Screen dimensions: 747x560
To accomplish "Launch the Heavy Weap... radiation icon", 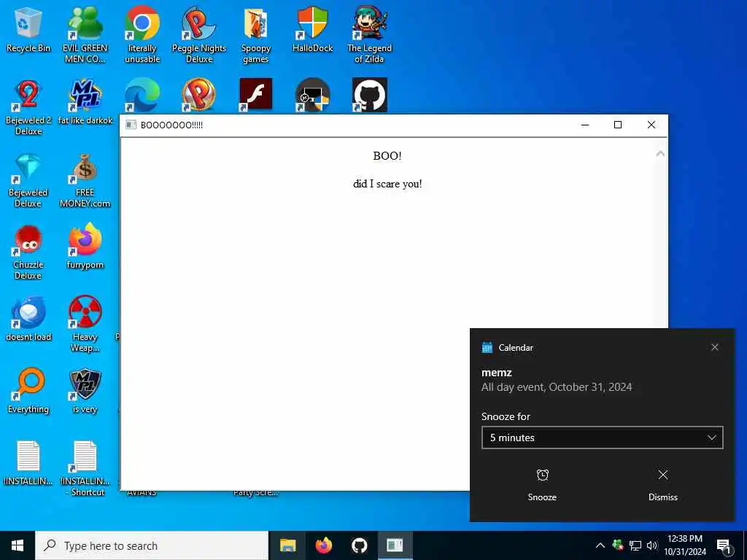I will [x=85, y=324].
